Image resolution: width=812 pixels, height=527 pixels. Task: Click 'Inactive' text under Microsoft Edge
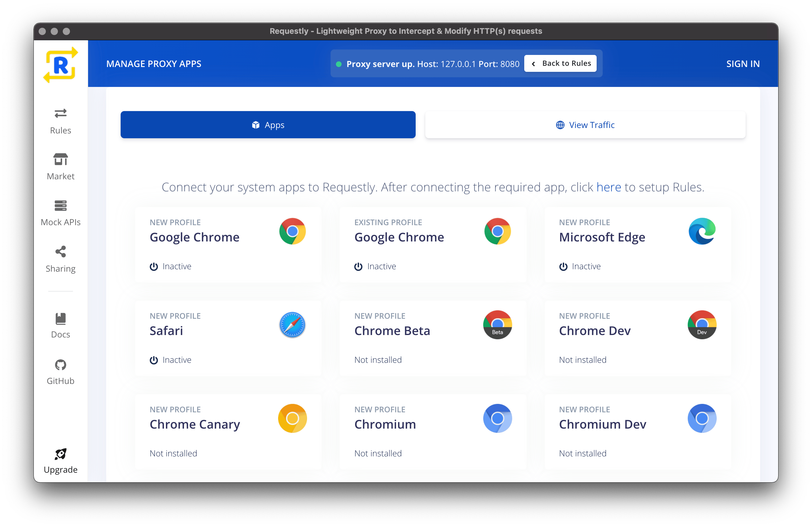click(586, 266)
